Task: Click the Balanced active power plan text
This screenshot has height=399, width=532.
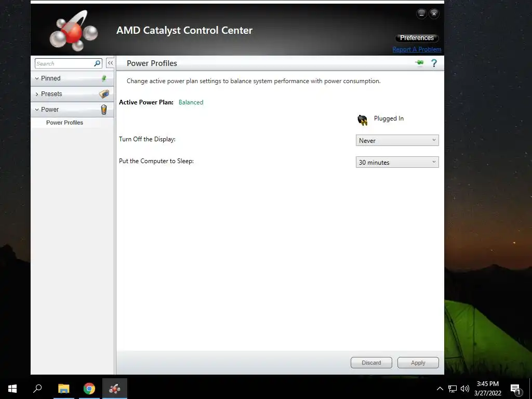Action: pos(191,102)
